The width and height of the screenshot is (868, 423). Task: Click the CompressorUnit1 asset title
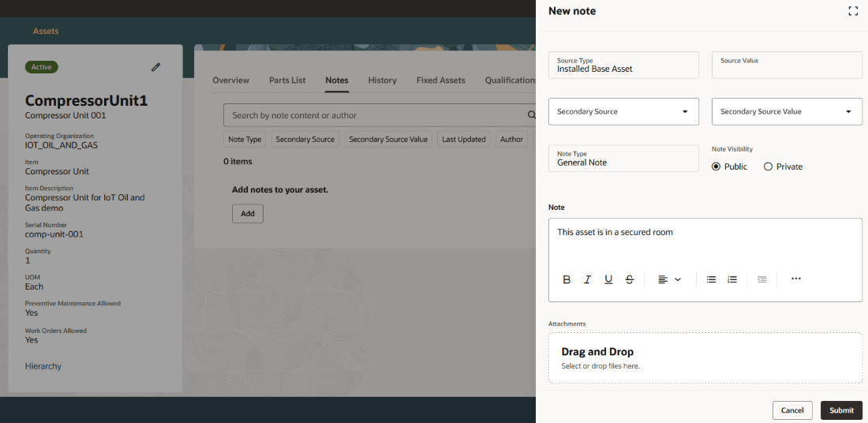pyautogui.click(x=86, y=101)
